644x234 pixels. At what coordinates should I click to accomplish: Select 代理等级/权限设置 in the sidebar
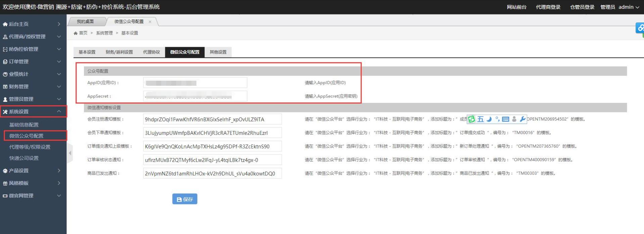[x=30, y=147]
